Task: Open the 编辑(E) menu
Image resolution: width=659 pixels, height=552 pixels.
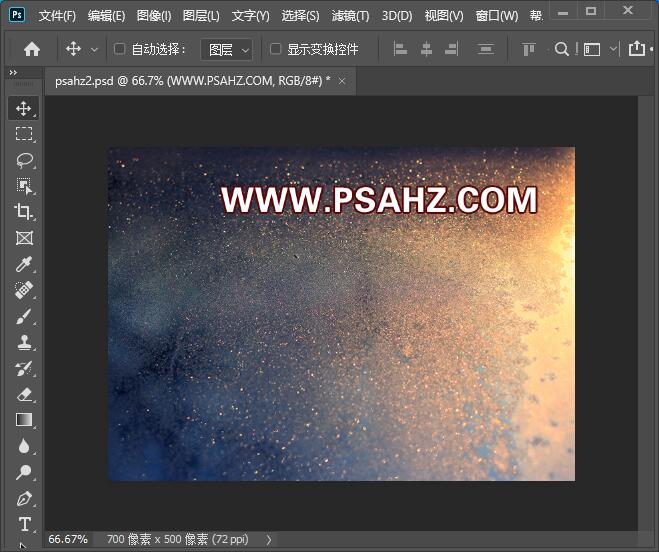Action: (x=106, y=16)
